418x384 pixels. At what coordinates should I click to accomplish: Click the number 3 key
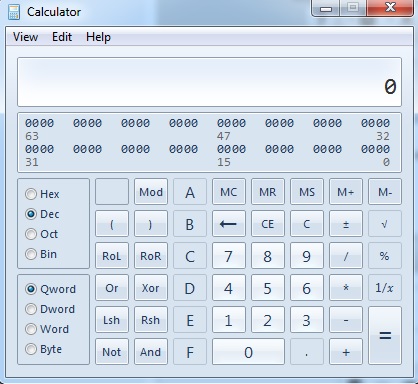click(x=307, y=320)
